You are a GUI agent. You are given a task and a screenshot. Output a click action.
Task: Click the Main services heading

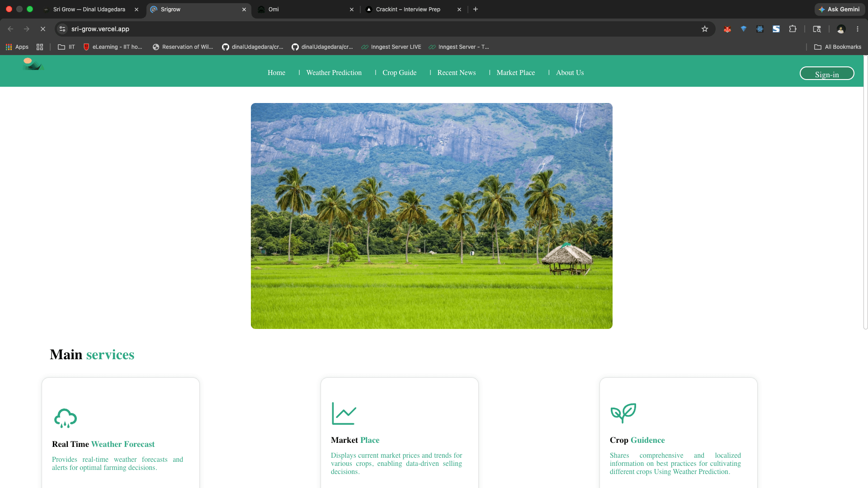coord(92,355)
